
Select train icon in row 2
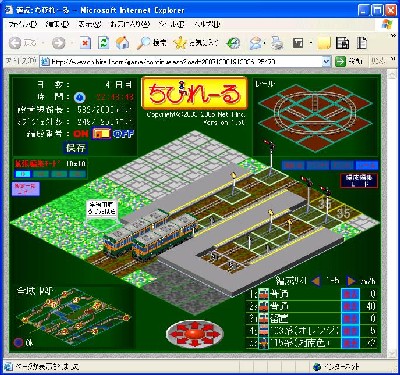pos(263,306)
